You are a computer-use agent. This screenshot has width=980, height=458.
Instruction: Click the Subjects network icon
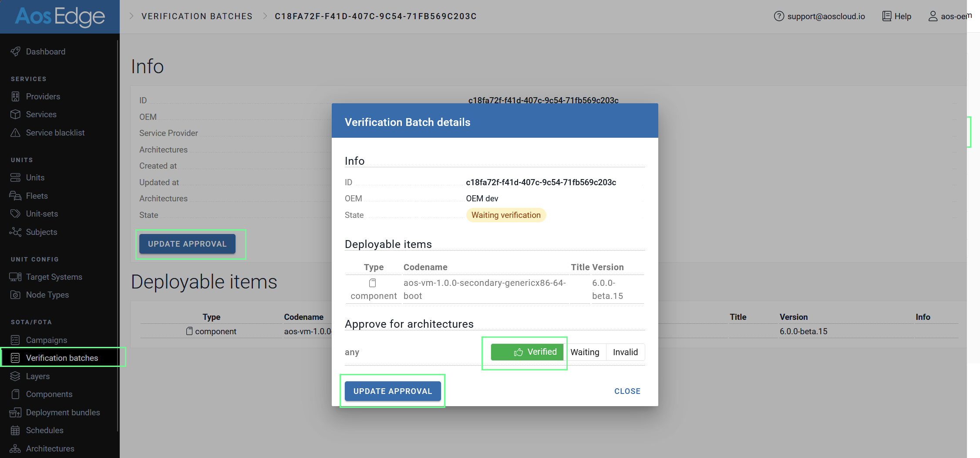[x=15, y=232]
